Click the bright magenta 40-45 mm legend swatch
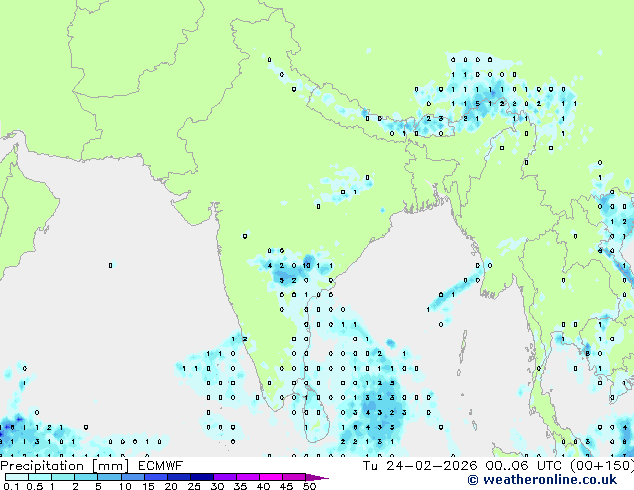Screen dimensions: 634x490 pos(271,477)
